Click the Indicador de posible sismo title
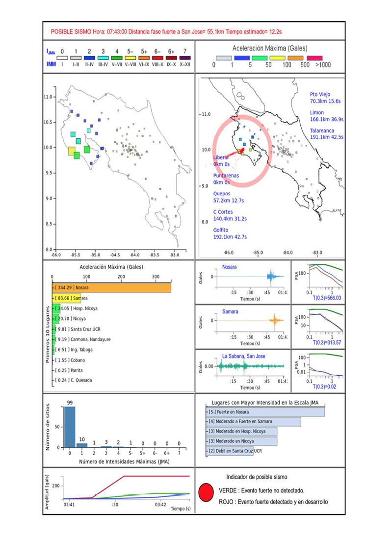The width and height of the screenshot is (392, 539). (x=257, y=477)
